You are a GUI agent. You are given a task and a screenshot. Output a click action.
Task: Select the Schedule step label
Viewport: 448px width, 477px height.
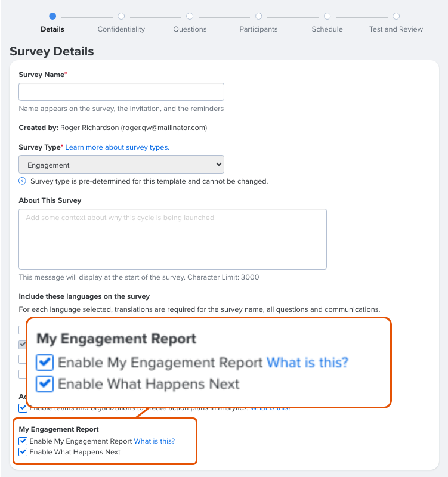pos(327,29)
